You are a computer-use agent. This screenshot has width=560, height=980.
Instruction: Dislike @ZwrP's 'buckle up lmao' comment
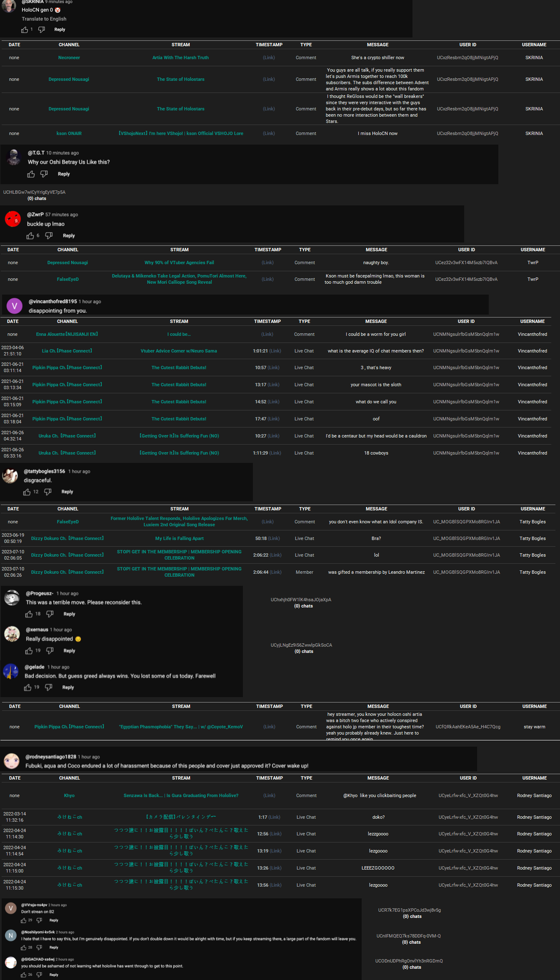(49, 236)
